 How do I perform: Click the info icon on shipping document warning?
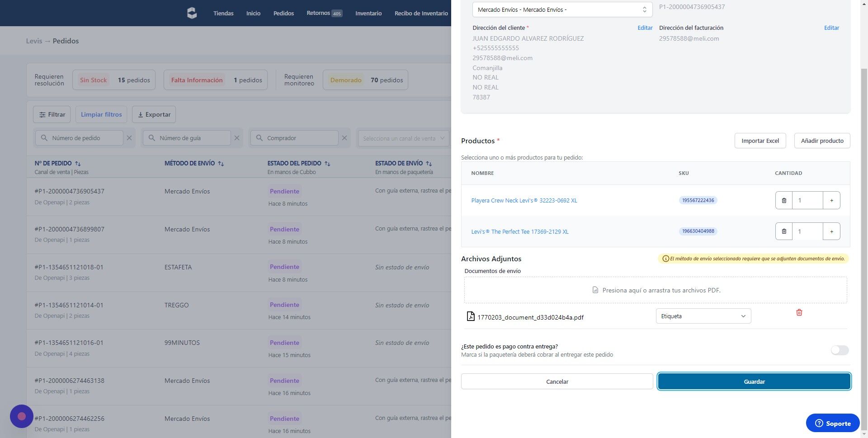(x=665, y=259)
